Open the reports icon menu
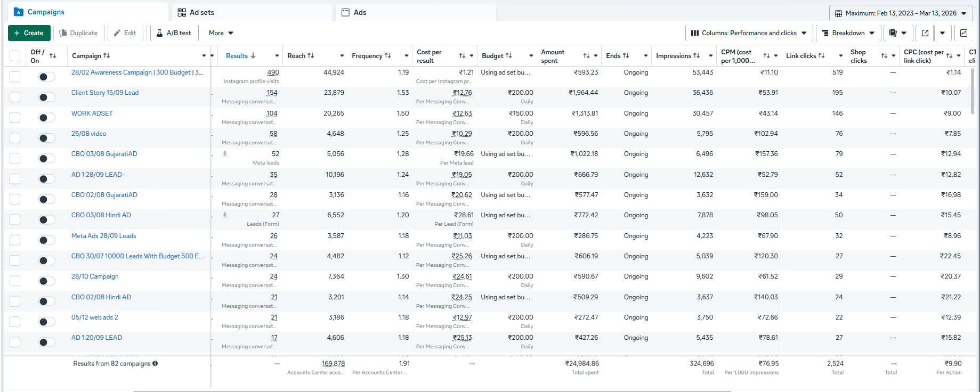The width and height of the screenshot is (980, 392). click(x=897, y=33)
